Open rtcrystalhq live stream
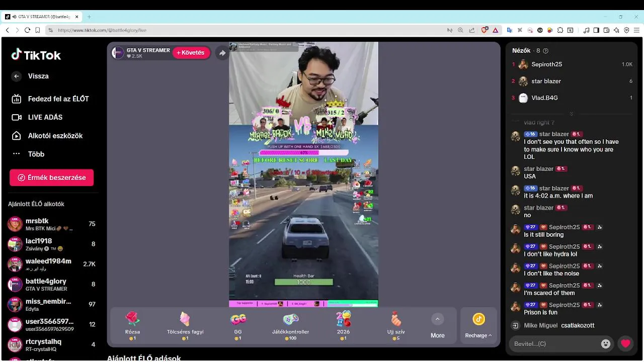The height and width of the screenshot is (362, 644). [x=51, y=345]
